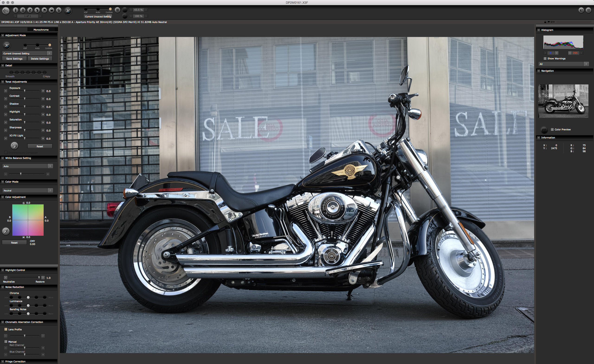Collapse the Highlight Control section header
This screenshot has height=364, width=594.
[x=3, y=270]
